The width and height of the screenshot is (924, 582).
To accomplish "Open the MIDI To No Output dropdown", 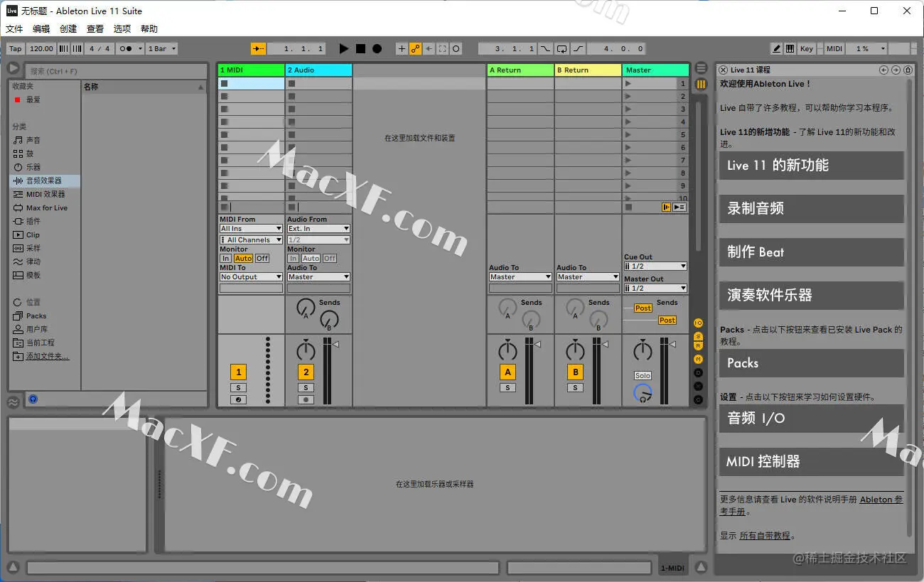I will pyautogui.click(x=251, y=277).
